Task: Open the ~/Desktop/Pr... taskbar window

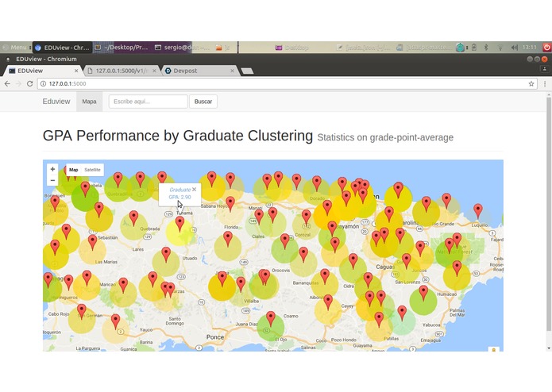Action: pyautogui.click(x=122, y=48)
